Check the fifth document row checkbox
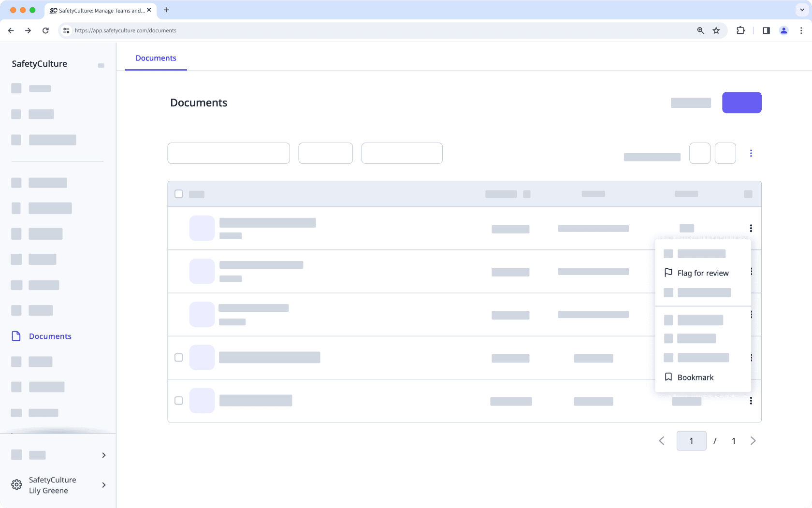Image resolution: width=812 pixels, height=508 pixels. pyautogui.click(x=179, y=401)
